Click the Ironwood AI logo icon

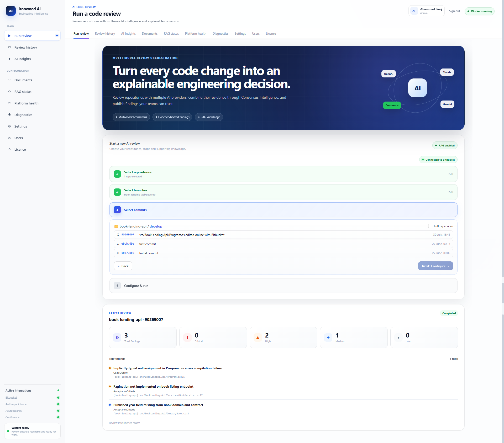click(x=11, y=11)
